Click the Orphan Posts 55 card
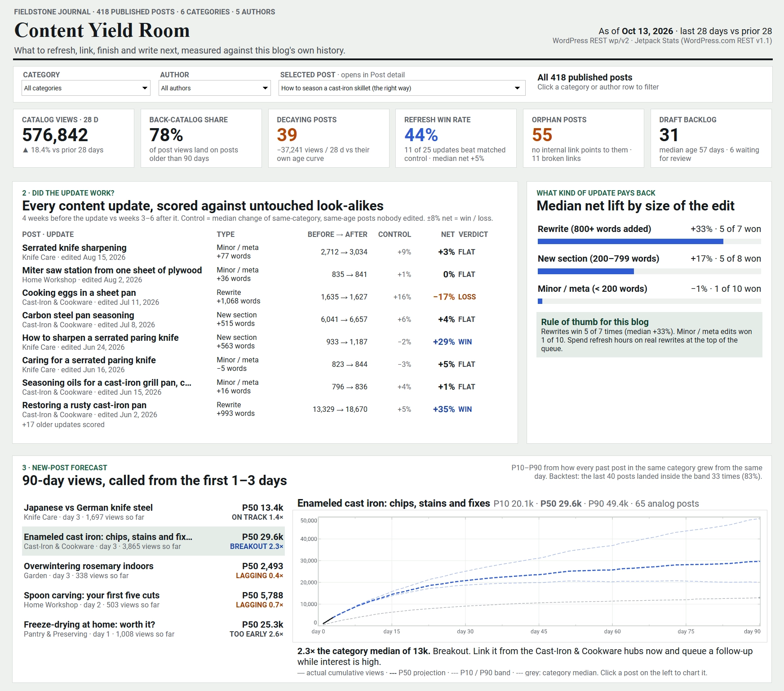 (x=584, y=138)
